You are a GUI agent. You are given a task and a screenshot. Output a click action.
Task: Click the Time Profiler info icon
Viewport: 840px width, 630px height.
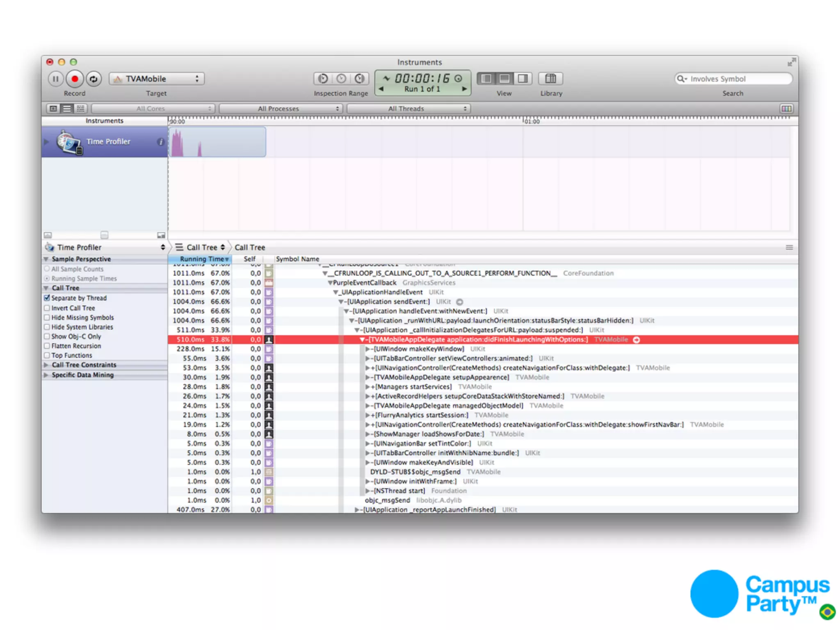click(160, 142)
